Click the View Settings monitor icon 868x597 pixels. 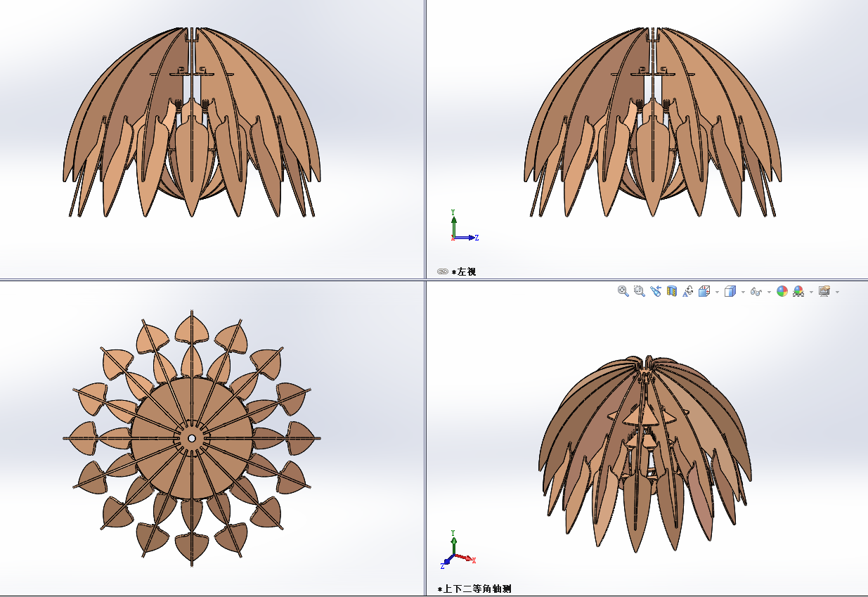[824, 291]
